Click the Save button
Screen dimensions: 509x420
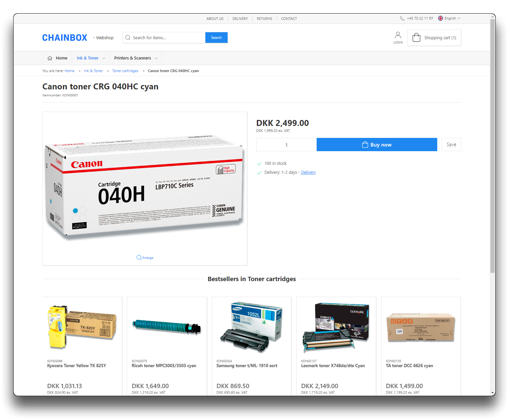click(x=451, y=145)
